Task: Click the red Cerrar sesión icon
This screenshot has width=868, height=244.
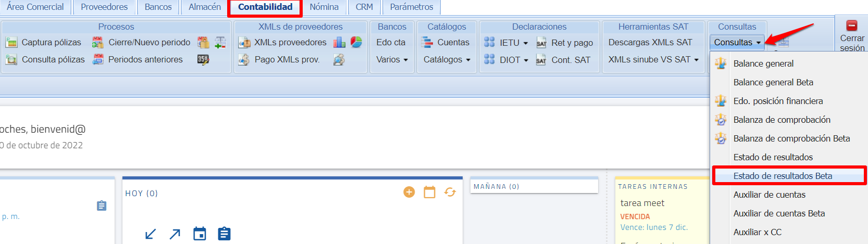Action: point(852,25)
